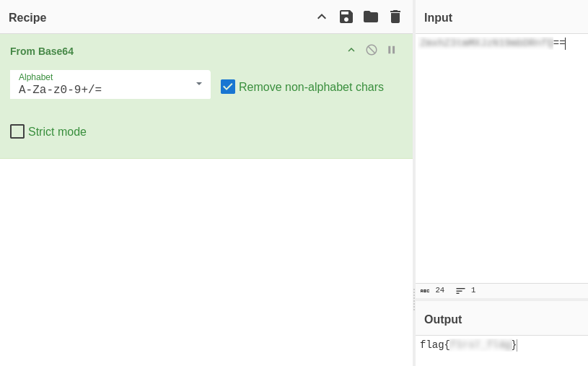The image size is (588, 366).
Task: Click the Output pane header
Action: [443, 319]
